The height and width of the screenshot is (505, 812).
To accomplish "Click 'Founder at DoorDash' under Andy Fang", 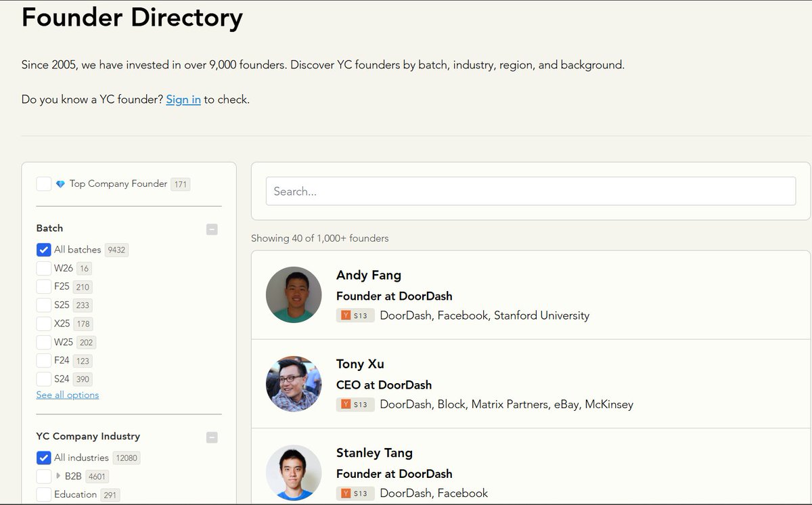I will click(x=394, y=296).
